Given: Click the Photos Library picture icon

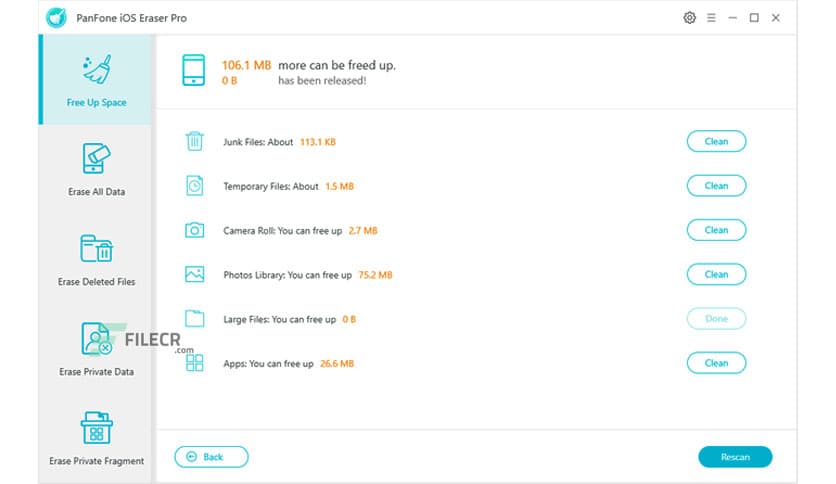Looking at the screenshot, I should click(194, 274).
